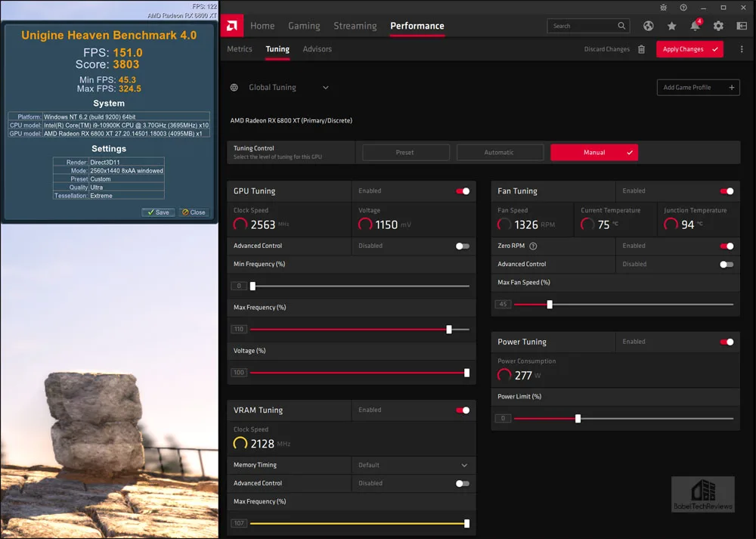This screenshot has width=756, height=539.
Task: Select the Automatic tuning control button
Action: click(x=500, y=153)
